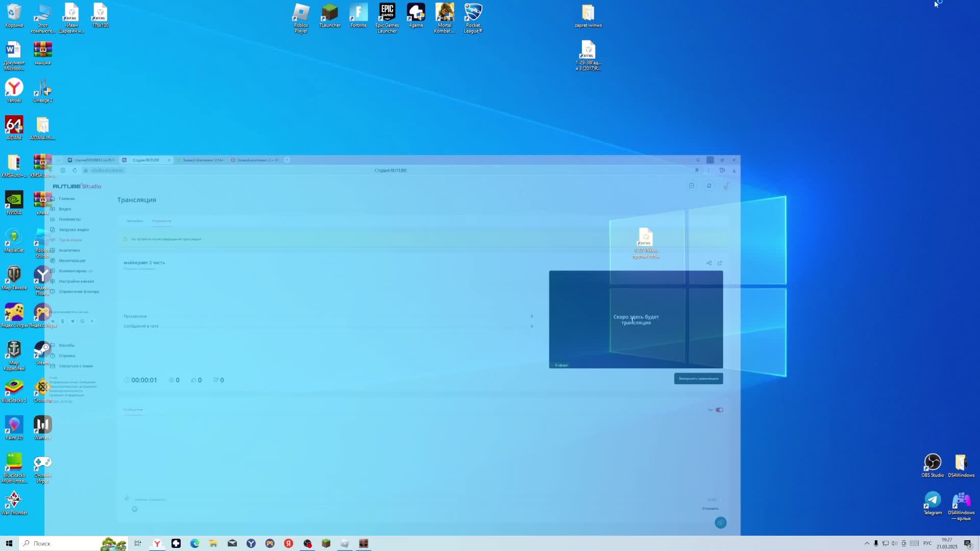980x551 pixels.
Task: Click the share icon above the stream preview
Action: (x=709, y=263)
